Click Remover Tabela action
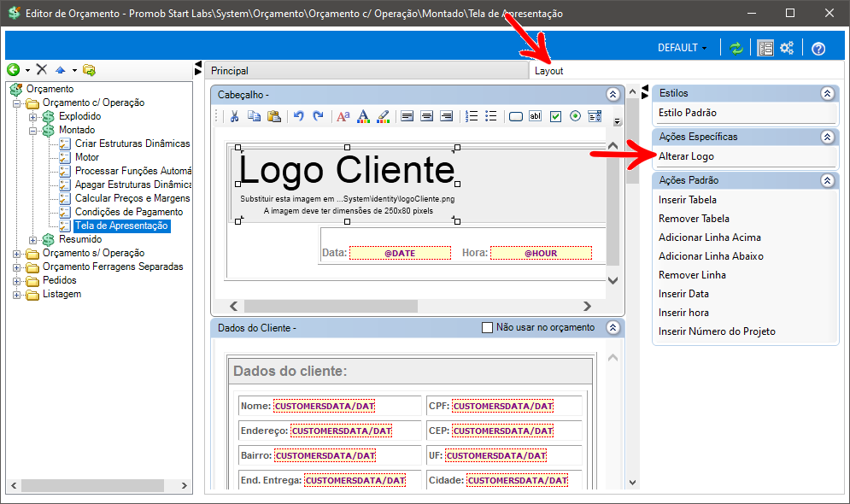Viewport: 850px width, 504px height. click(x=694, y=219)
